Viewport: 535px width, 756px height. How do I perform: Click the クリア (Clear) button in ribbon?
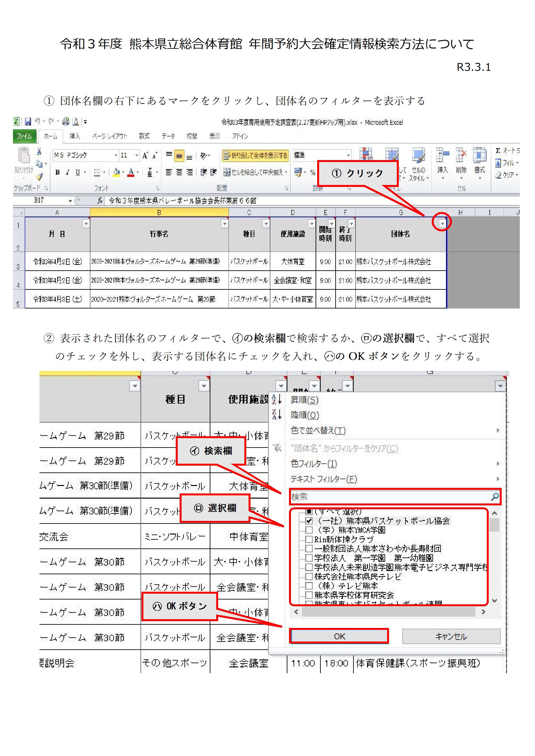point(507,175)
